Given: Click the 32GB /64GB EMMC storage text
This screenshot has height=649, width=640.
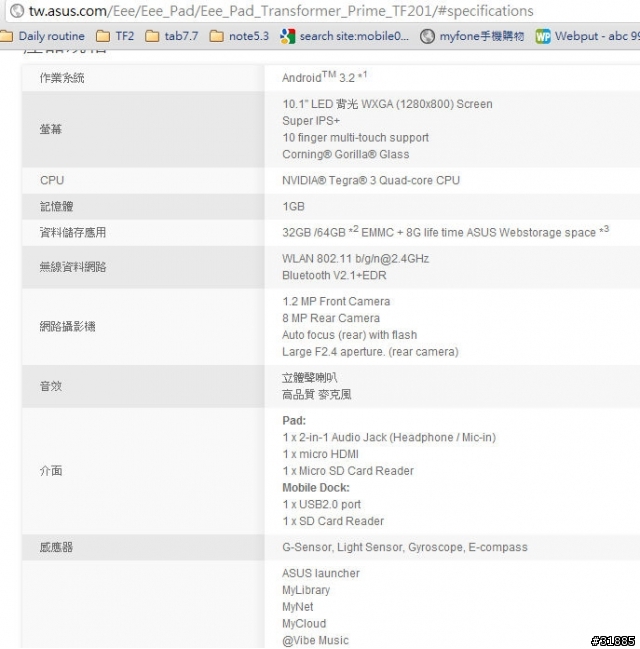Looking at the screenshot, I should click(x=446, y=231).
